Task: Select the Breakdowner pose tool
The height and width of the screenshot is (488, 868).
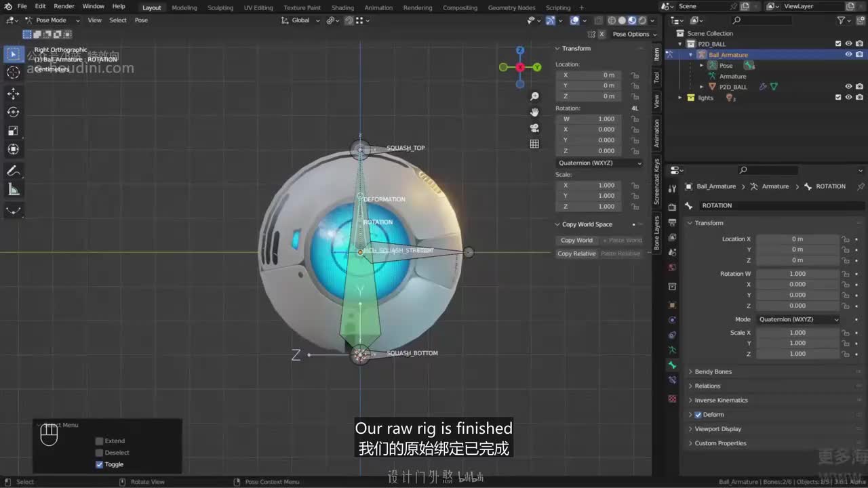Action: pos(13,211)
